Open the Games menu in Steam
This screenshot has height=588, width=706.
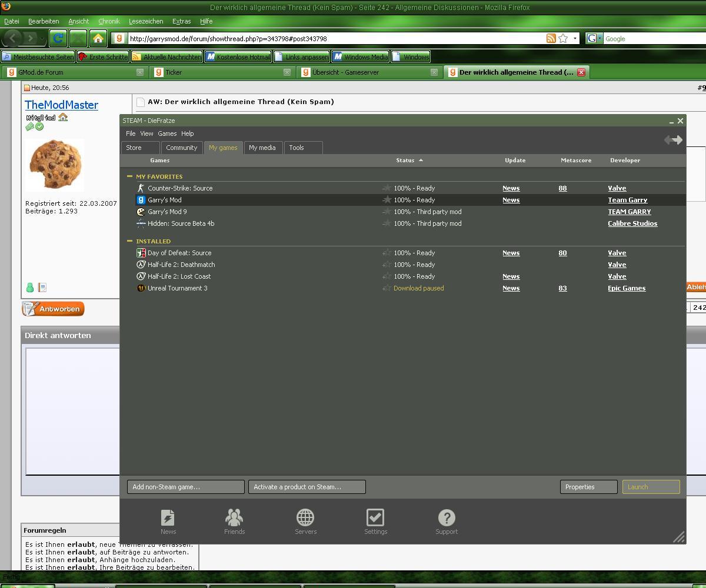(167, 133)
